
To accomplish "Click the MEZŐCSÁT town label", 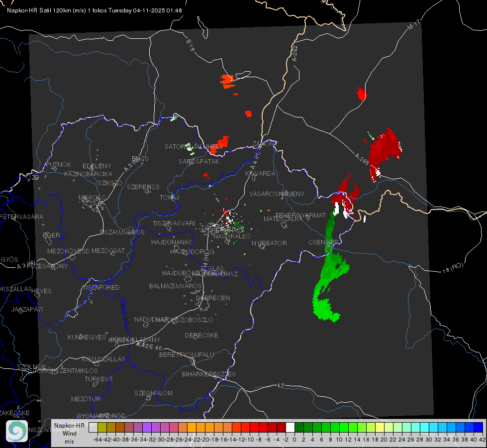I will coord(108,250).
